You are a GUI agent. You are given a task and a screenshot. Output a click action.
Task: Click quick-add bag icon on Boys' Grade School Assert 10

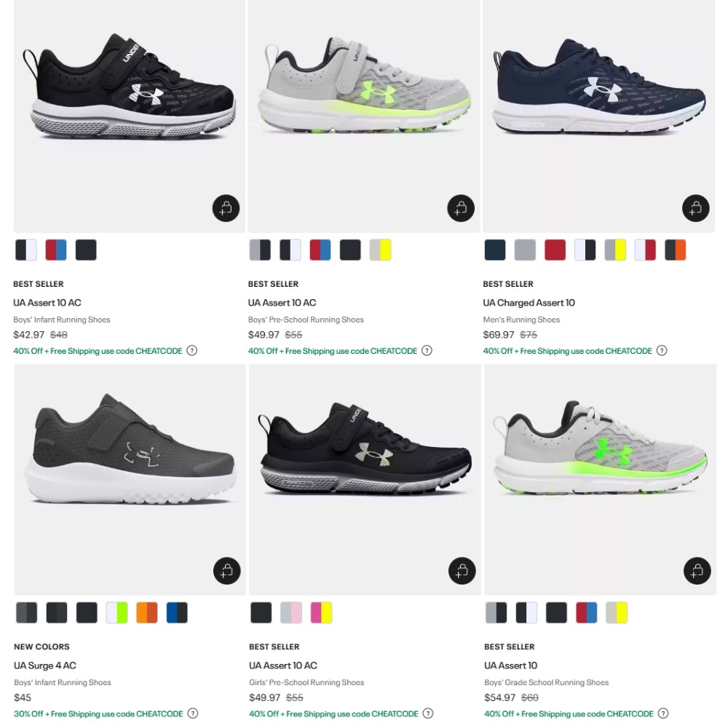pyautogui.click(x=697, y=571)
